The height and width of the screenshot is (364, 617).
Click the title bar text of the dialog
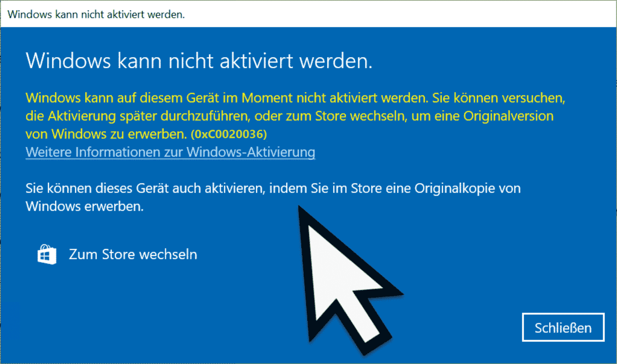(x=96, y=14)
